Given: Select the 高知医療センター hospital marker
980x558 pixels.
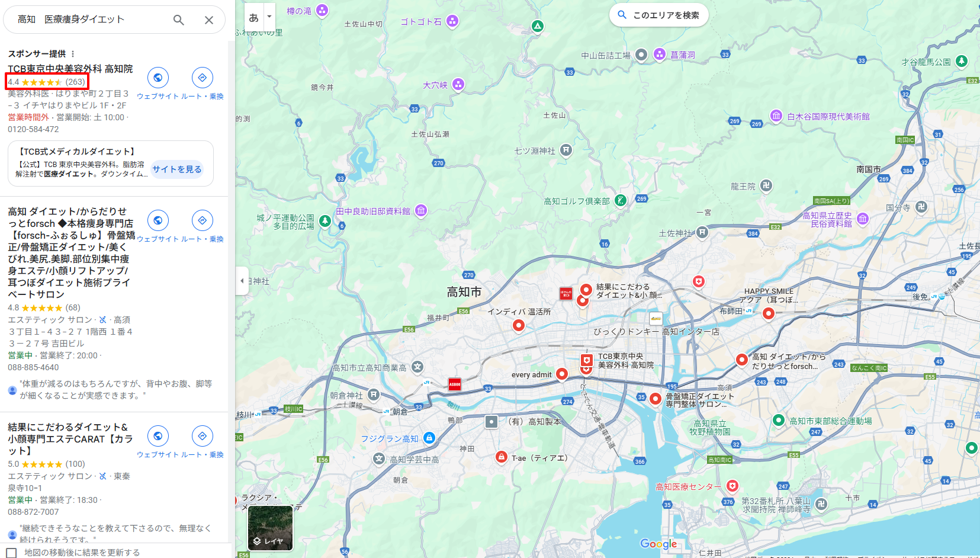Looking at the screenshot, I should point(732,486).
